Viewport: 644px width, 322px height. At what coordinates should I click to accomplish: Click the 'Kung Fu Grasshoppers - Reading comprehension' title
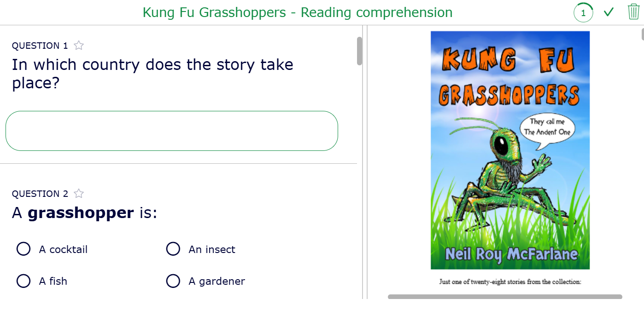298,12
